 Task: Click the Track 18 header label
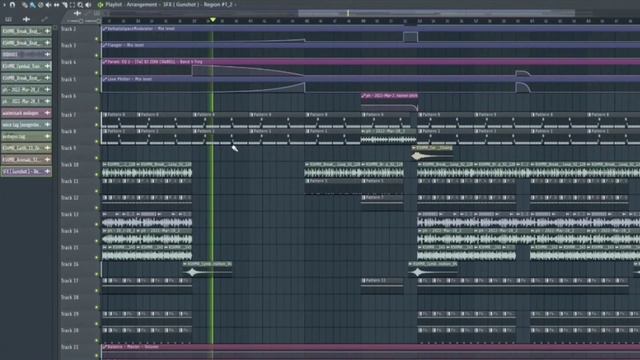(x=69, y=297)
